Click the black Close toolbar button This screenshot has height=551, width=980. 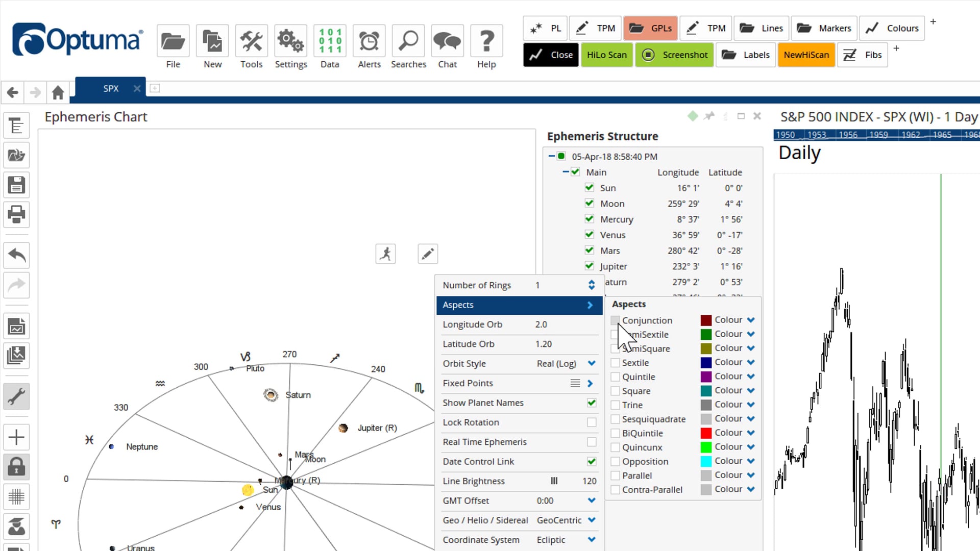[x=550, y=55]
